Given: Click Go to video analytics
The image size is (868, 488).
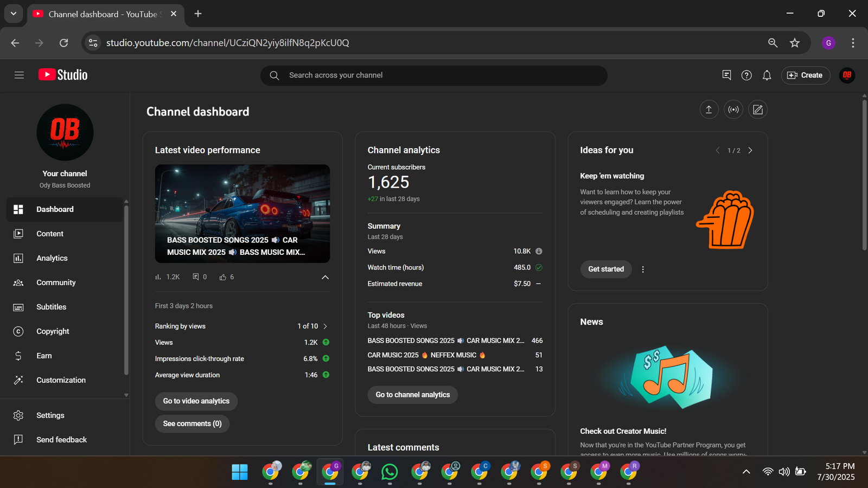Looking at the screenshot, I should pos(196,401).
